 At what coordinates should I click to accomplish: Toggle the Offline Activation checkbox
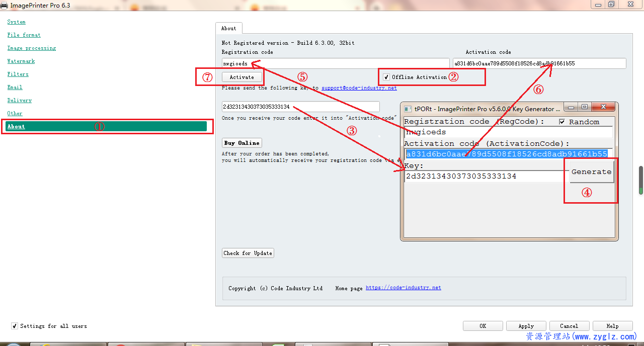386,77
